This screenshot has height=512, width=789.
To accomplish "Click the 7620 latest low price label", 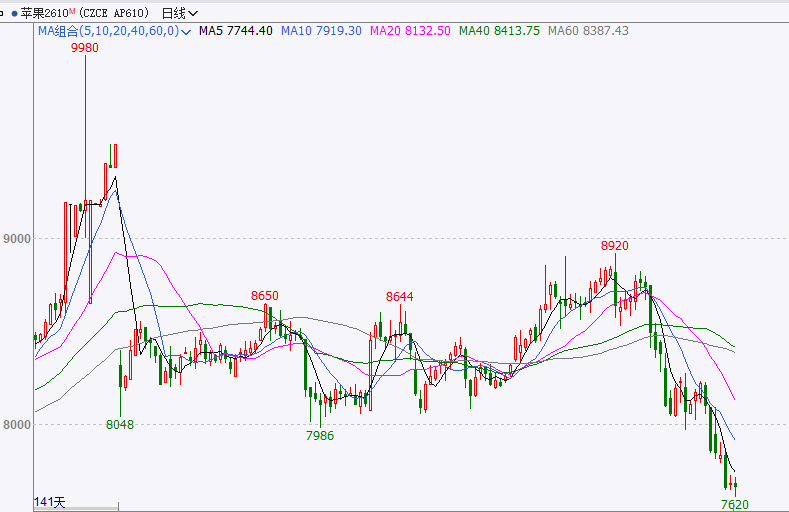I will (734, 504).
